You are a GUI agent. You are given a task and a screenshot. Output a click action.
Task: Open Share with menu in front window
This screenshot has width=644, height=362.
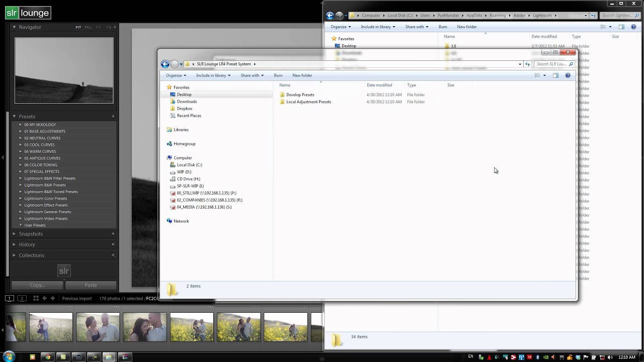(252, 75)
